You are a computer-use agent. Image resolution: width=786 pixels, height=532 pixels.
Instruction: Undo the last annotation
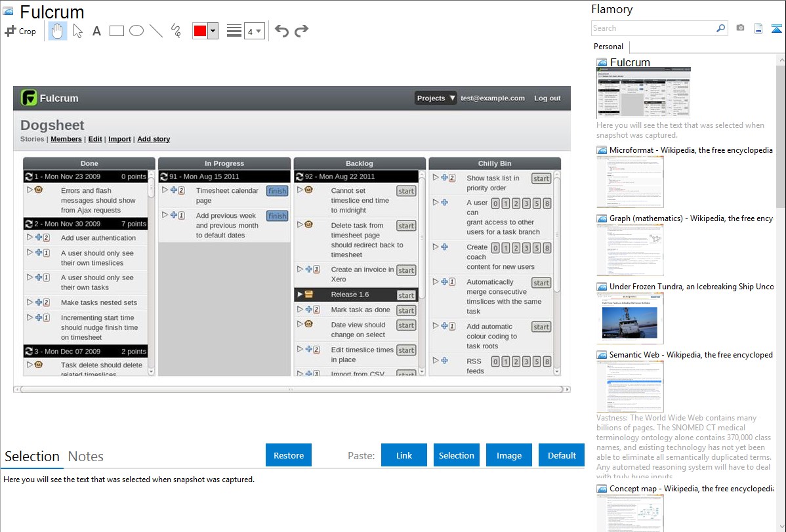(281, 31)
